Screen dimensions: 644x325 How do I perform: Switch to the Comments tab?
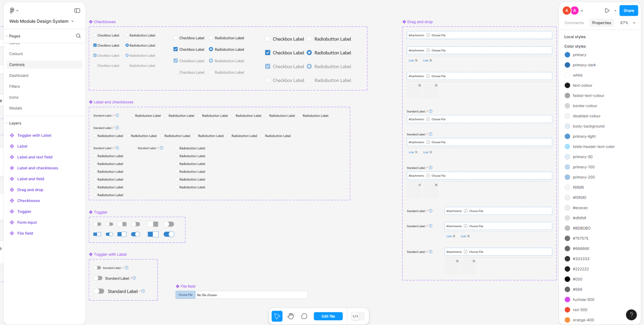point(574,23)
